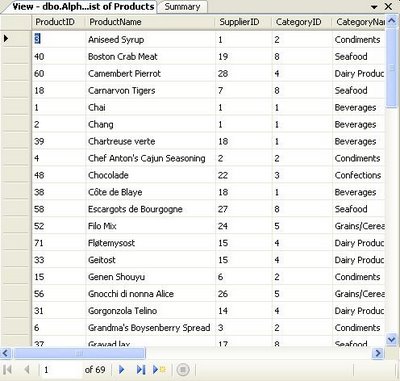Click the Boston Crab Meat cell

coord(150,56)
